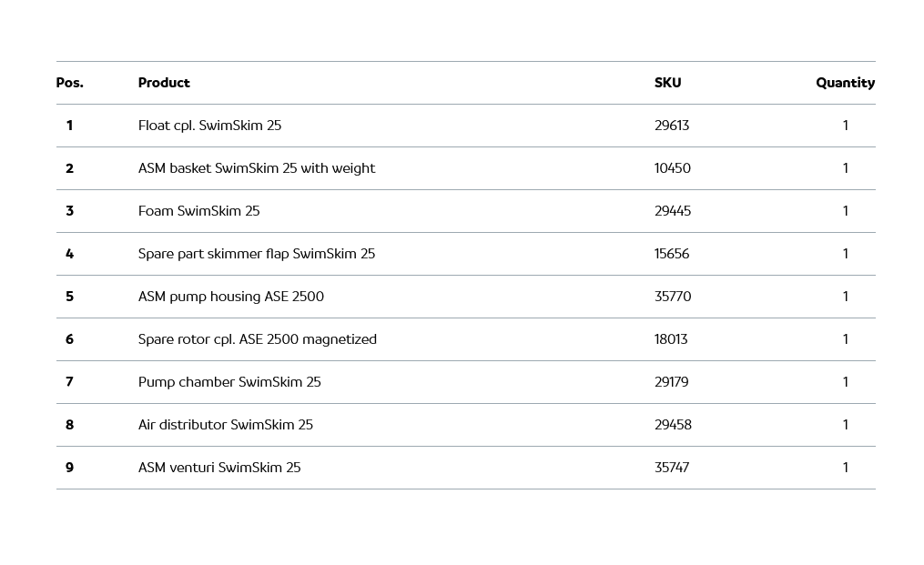
Task: Click position number 9 in table
Action: point(69,468)
